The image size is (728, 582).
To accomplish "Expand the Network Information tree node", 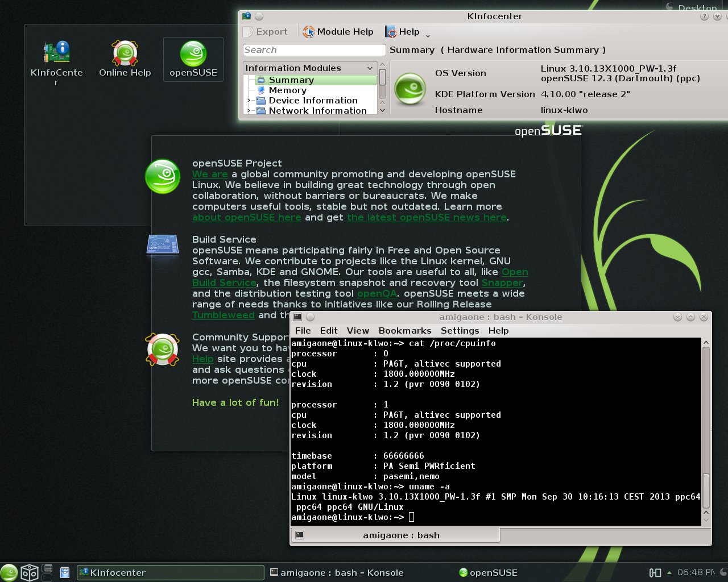I will point(249,111).
